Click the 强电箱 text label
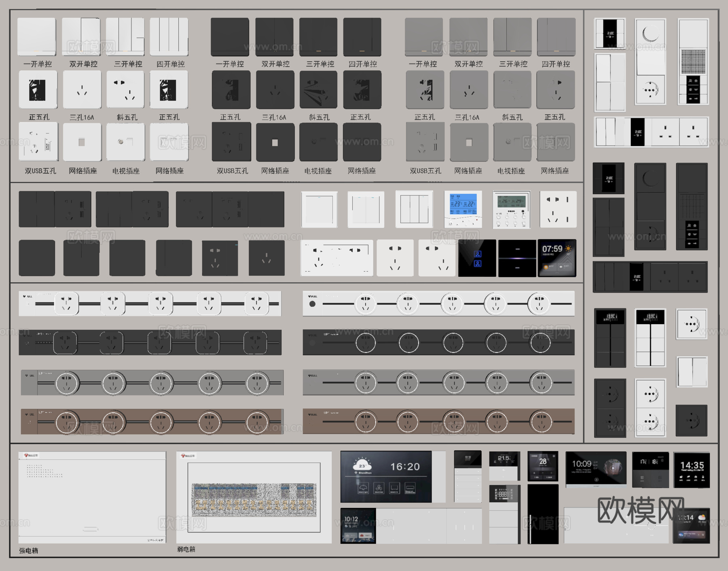 [x=28, y=551]
